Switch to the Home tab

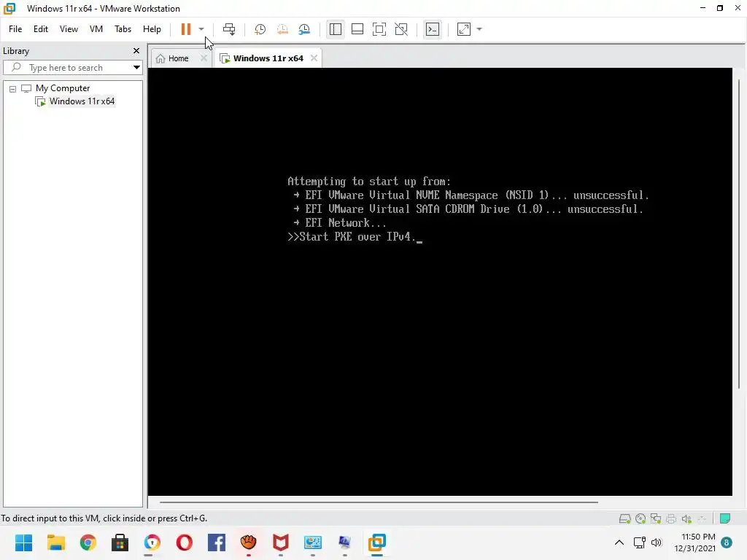click(173, 58)
